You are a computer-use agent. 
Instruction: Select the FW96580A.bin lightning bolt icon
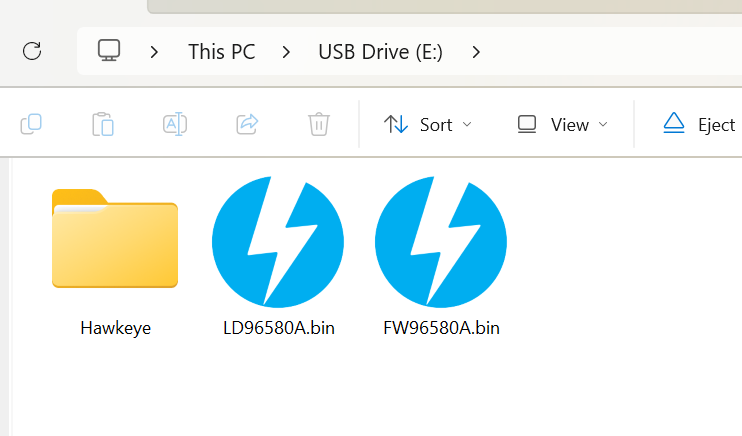(441, 241)
